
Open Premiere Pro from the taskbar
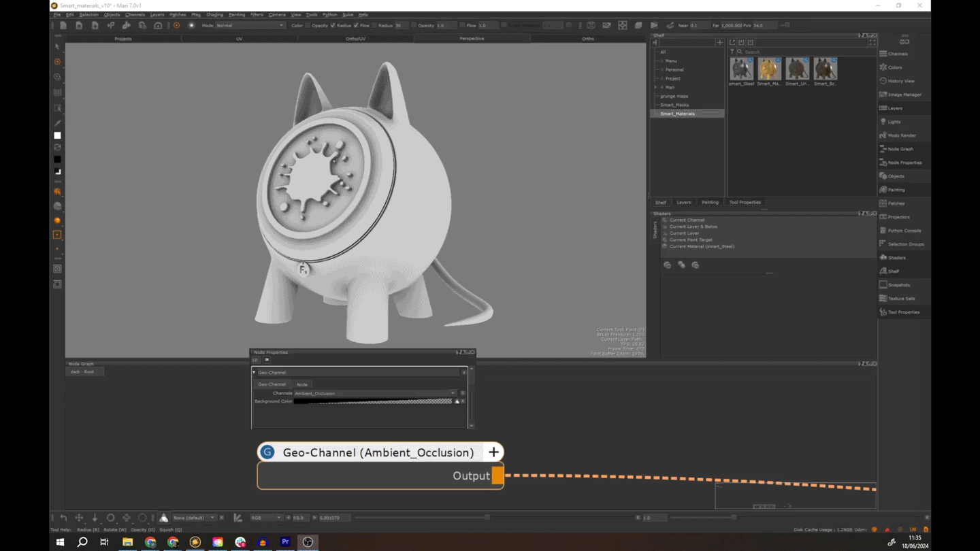point(285,542)
